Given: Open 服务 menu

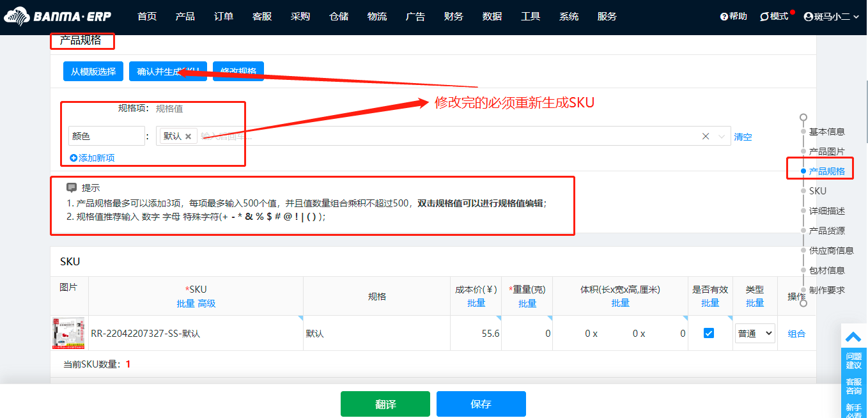Looking at the screenshot, I should 607,17.
